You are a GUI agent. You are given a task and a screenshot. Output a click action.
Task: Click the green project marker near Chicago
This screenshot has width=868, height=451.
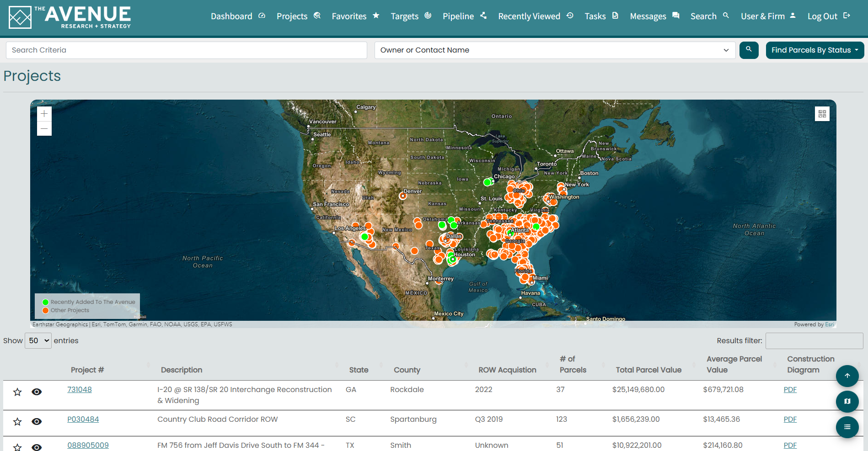[487, 182]
